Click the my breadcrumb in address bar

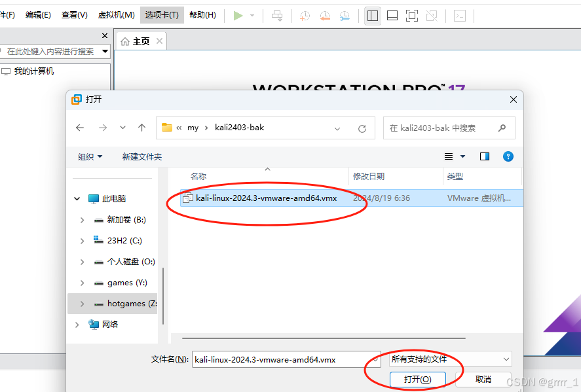coord(193,128)
